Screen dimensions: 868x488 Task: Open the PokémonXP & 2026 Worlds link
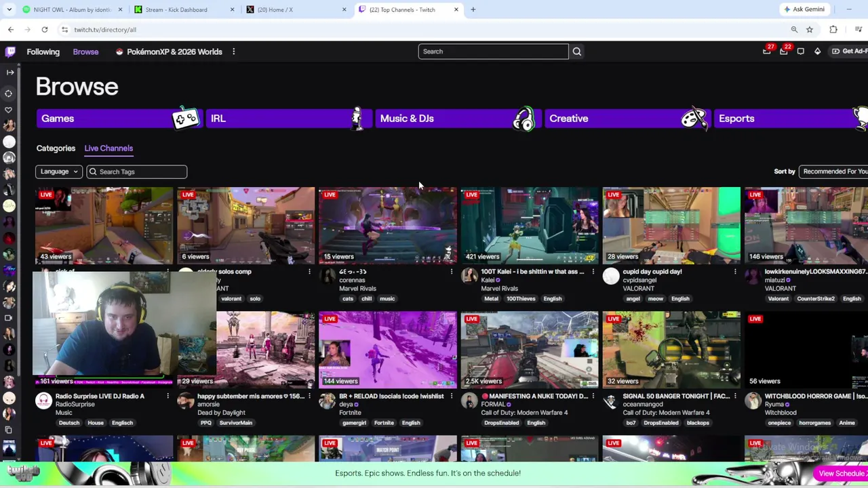169,52
